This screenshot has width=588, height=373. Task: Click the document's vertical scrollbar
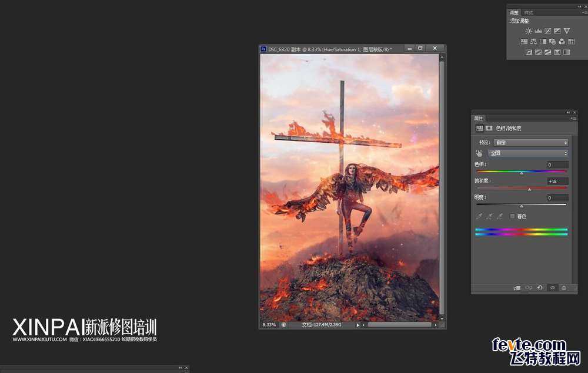pos(442,187)
